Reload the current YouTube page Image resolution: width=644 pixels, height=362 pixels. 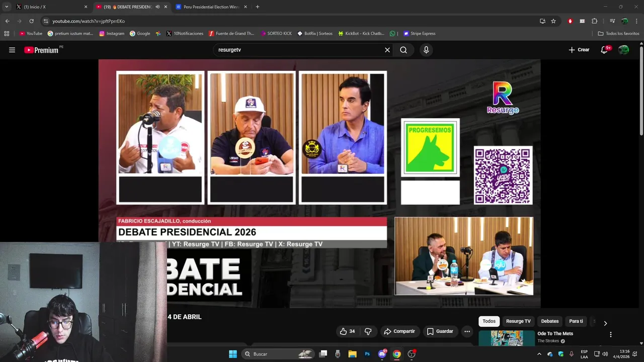pos(31,21)
